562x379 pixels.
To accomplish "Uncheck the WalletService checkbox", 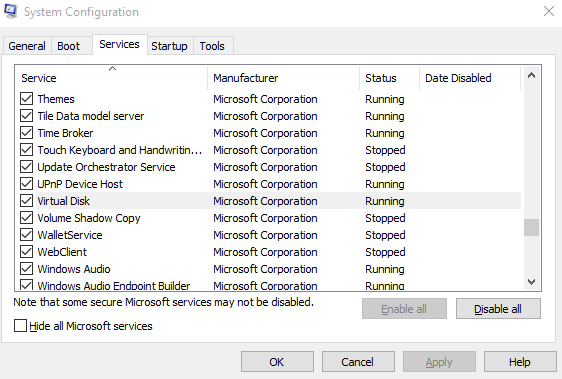I will (x=27, y=235).
